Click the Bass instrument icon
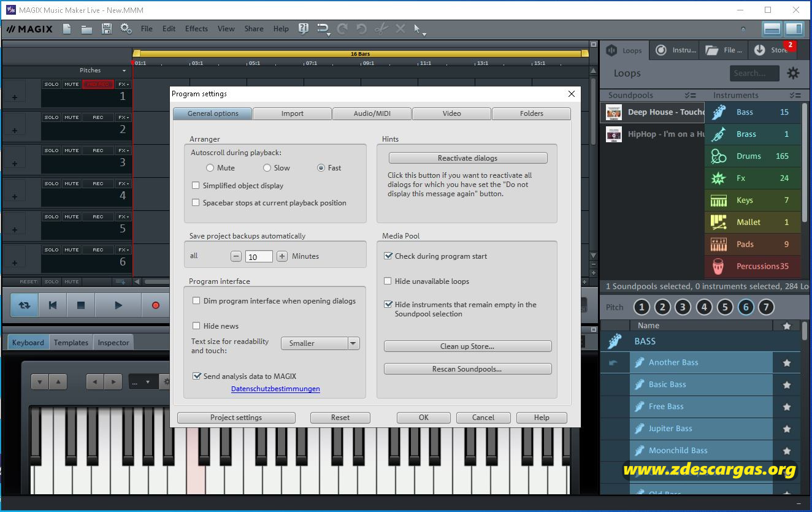Screen dimensions: 812x512 tap(719, 112)
